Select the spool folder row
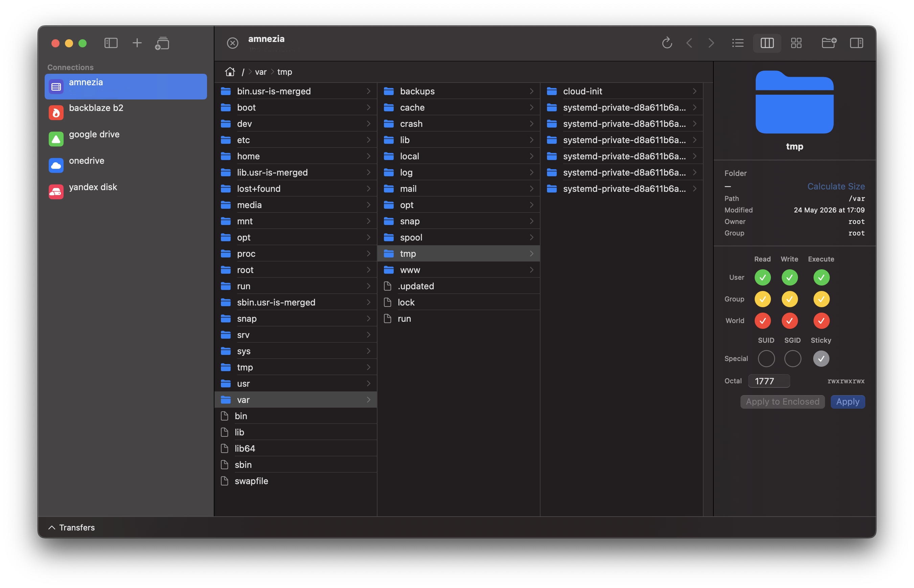This screenshot has height=588, width=914. coord(459,238)
